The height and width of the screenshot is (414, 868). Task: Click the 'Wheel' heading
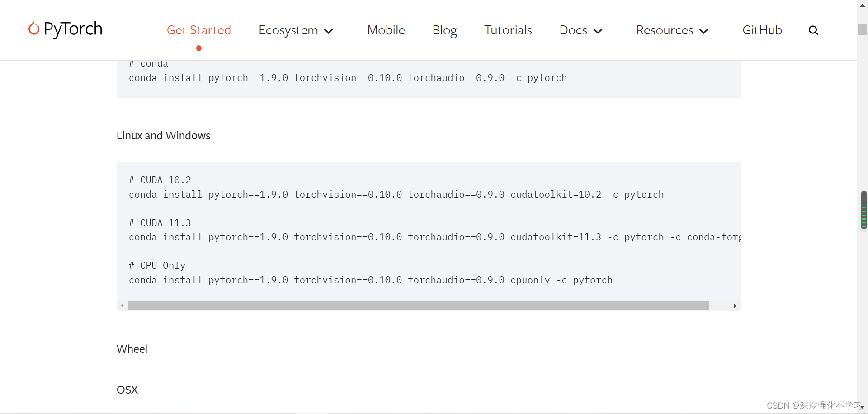(132, 349)
